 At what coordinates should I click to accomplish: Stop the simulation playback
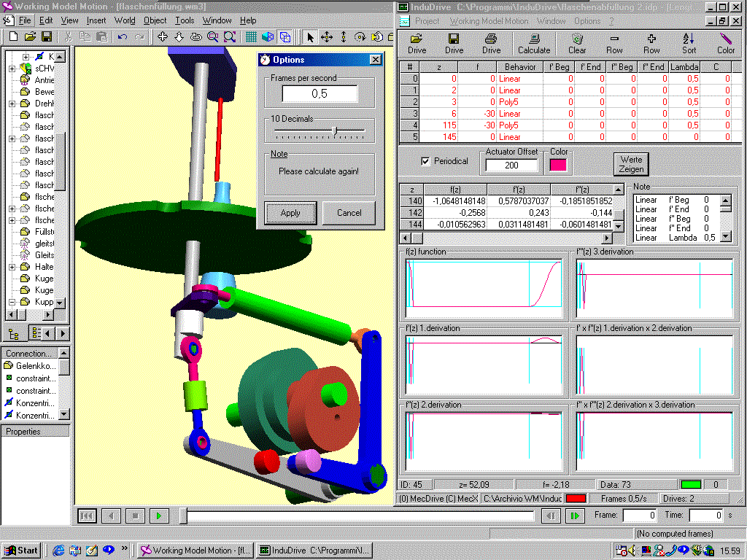(x=135, y=516)
